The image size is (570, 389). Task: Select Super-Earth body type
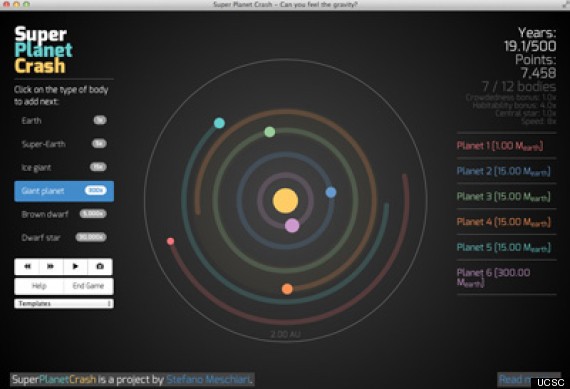(x=64, y=144)
